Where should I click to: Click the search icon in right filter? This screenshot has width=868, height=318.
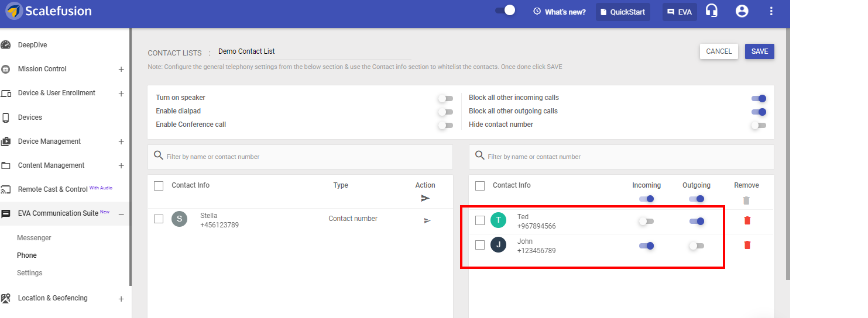(479, 155)
